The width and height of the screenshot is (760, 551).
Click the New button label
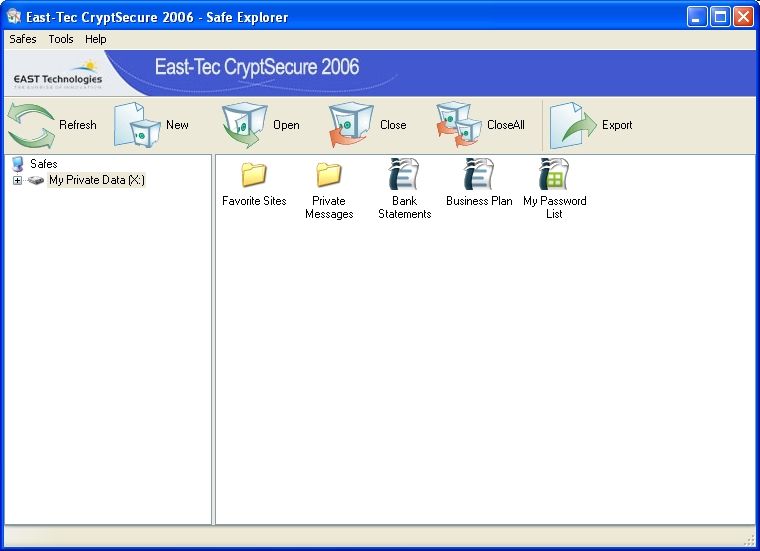point(177,125)
